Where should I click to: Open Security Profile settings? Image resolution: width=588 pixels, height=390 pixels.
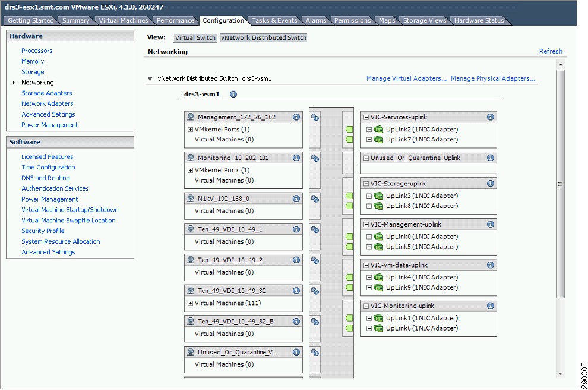43,231
